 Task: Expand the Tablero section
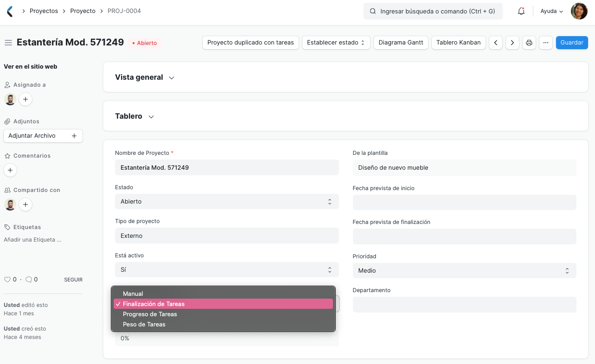tap(134, 116)
